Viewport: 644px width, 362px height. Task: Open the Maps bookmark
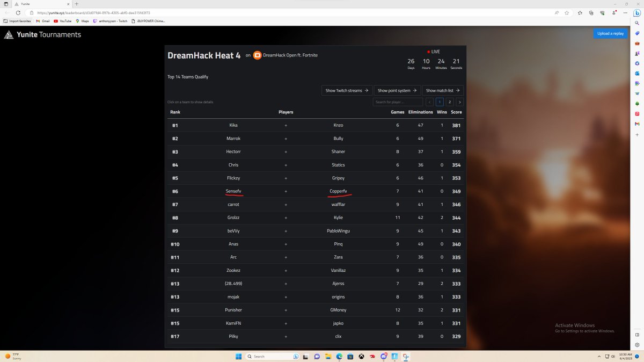[x=82, y=21]
